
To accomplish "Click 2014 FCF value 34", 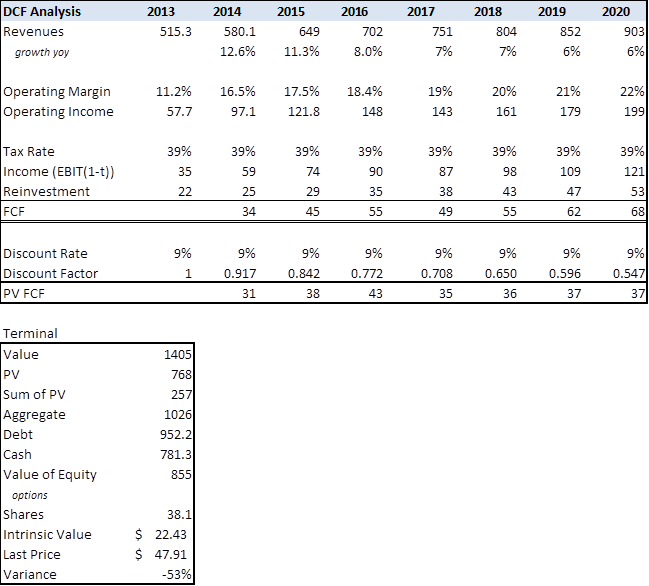I will coord(249,211).
